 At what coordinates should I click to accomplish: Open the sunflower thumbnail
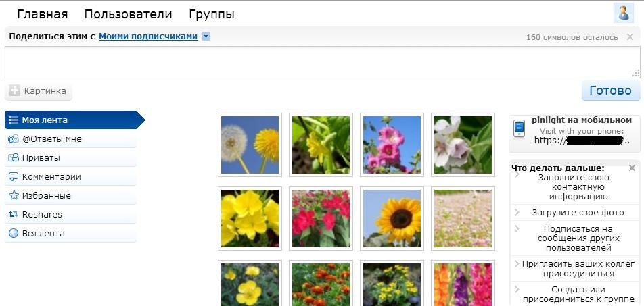392,219
